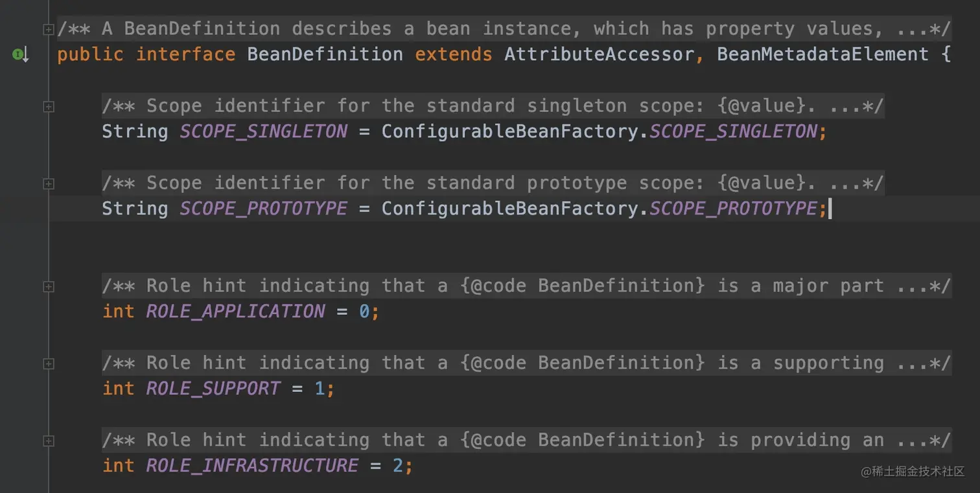This screenshot has height=493, width=980.
Task: Click the ROLE_APPLICATION constant
Action: [235, 312]
